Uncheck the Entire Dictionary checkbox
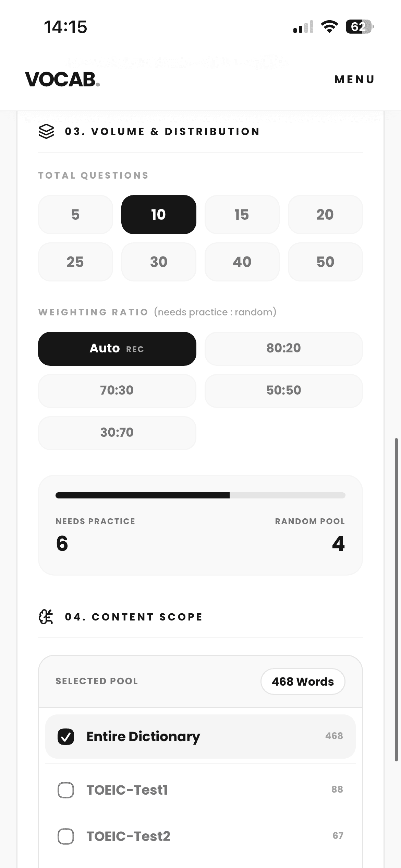The image size is (401, 868). coord(66,736)
